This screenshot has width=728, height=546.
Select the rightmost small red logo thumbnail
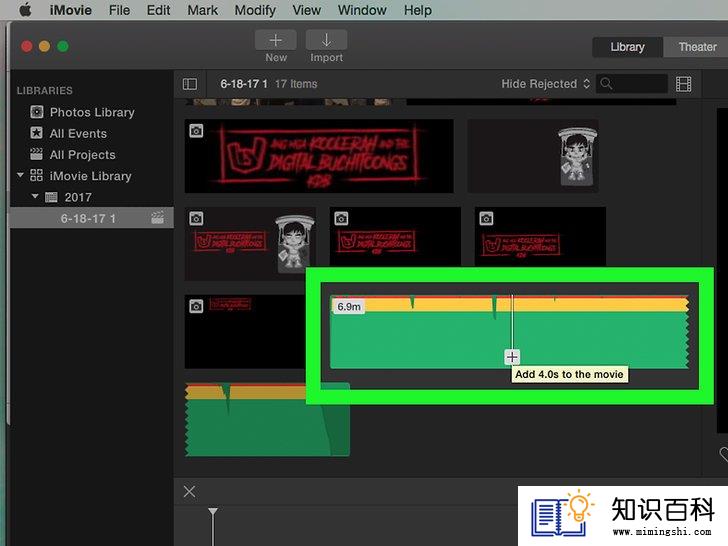[540, 237]
